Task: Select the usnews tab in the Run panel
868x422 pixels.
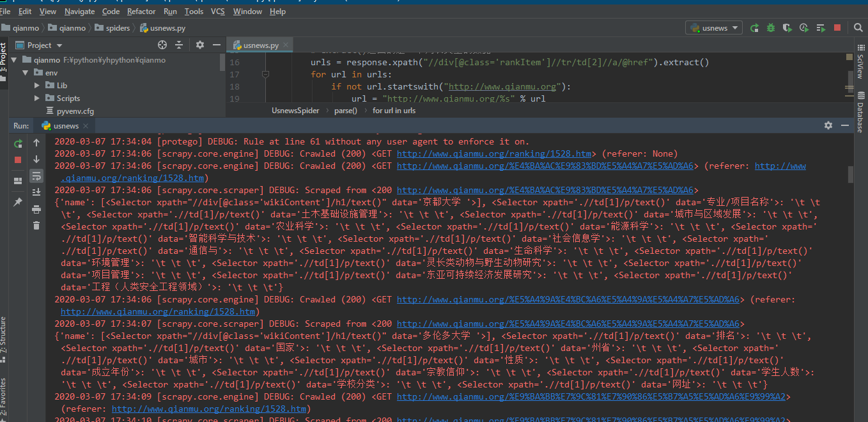Action: click(65, 126)
